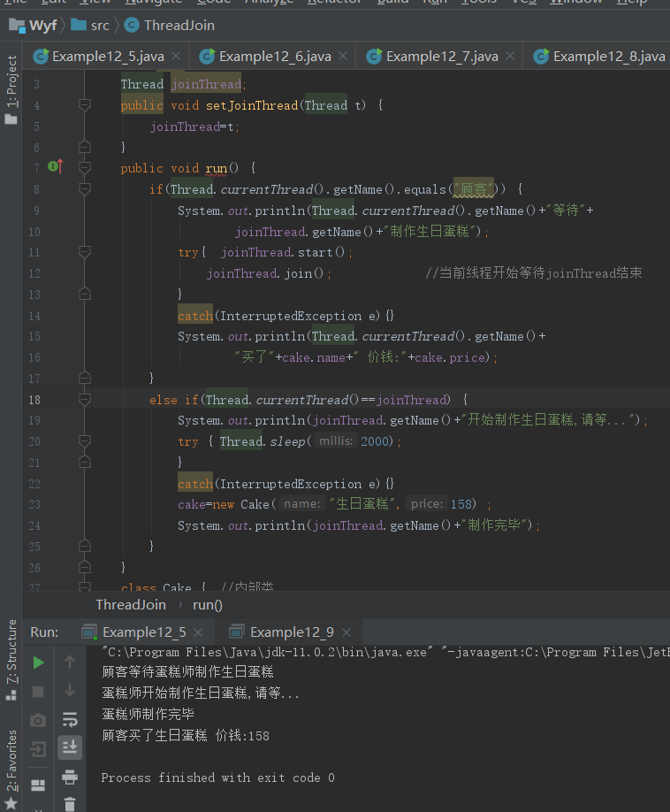Collapse the else-if fold at line 18

(x=85, y=399)
